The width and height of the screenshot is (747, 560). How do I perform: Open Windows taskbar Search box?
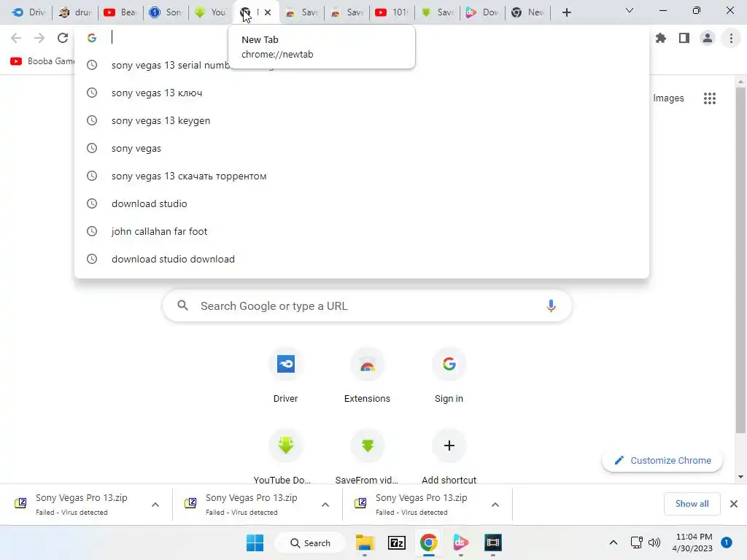tap(309, 542)
